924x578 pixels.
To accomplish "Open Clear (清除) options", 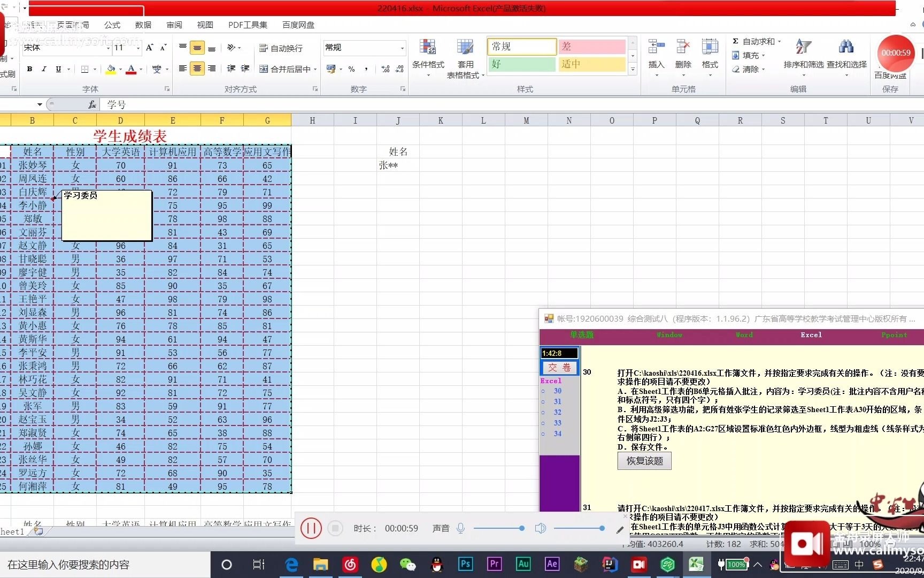I will (x=749, y=69).
